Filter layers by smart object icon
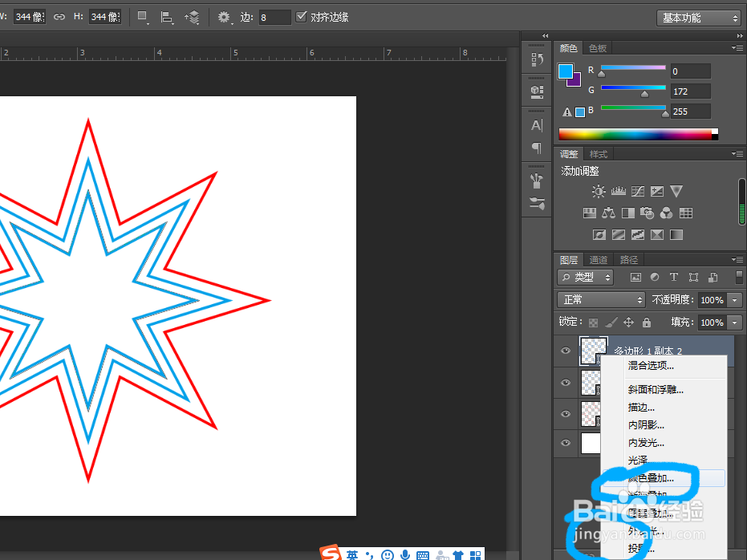 [x=712, y=277]
